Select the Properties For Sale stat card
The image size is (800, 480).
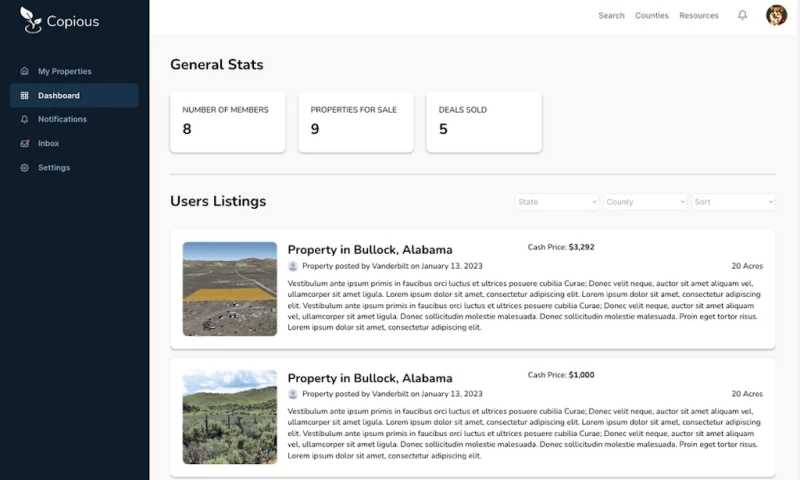355,122
